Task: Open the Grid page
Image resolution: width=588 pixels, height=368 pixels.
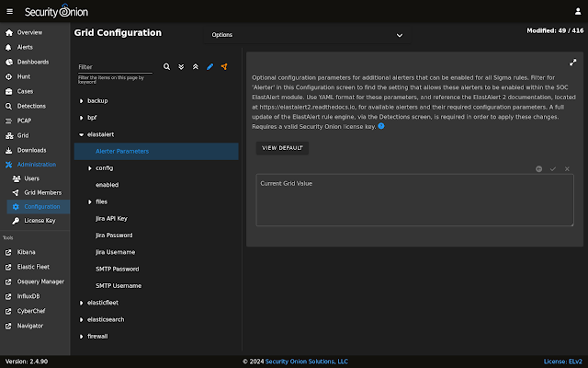Action: [x=35, y=135]
